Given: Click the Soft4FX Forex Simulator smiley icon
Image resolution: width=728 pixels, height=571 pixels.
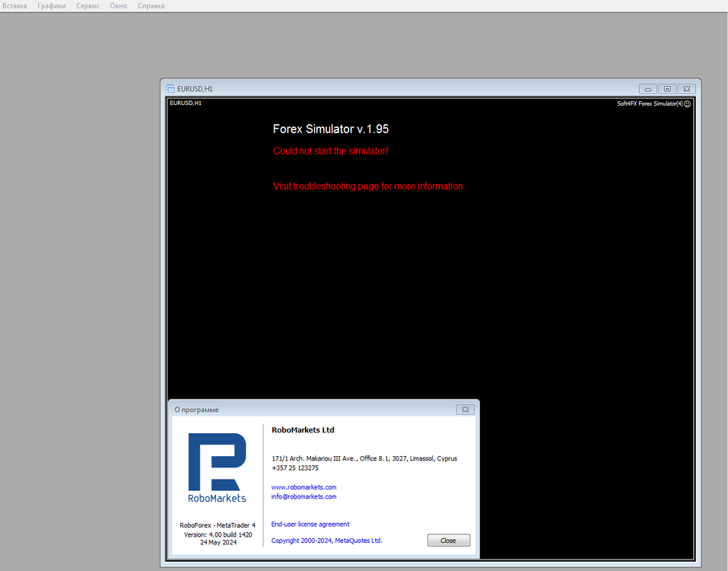Looking at the screenshot, I should point(688,104).
